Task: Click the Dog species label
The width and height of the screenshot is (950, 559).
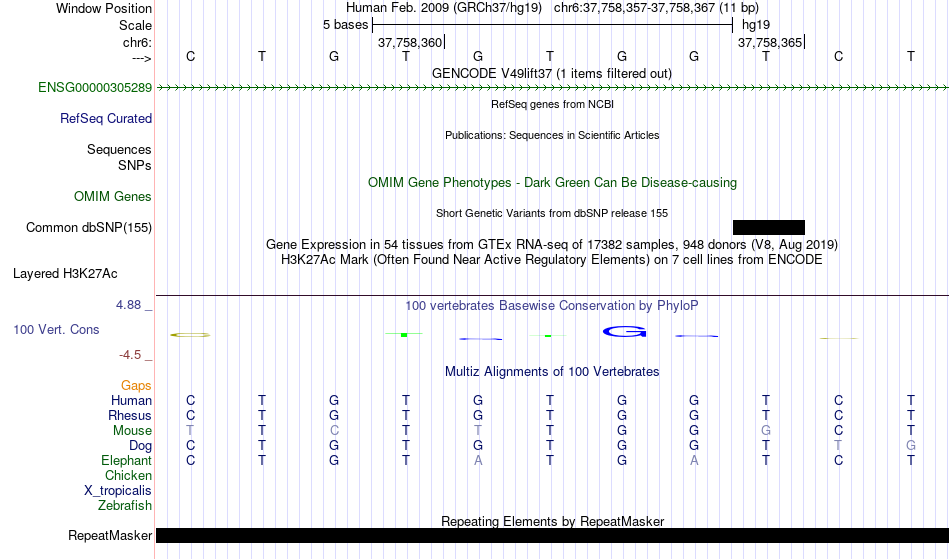Action: click(x=140, y=446)
